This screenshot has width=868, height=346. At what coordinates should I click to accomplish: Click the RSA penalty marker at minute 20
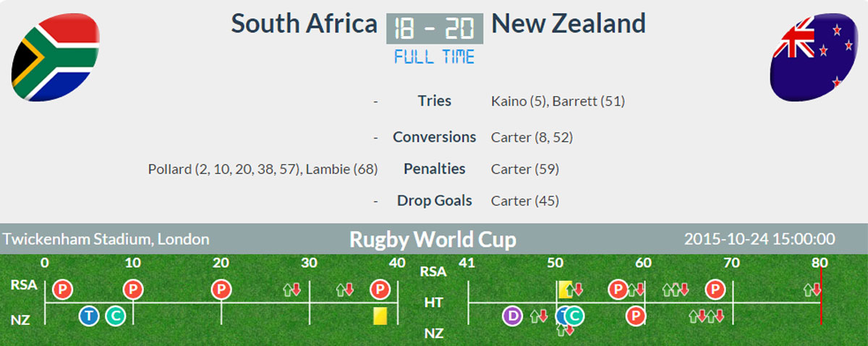coord(221,290)
